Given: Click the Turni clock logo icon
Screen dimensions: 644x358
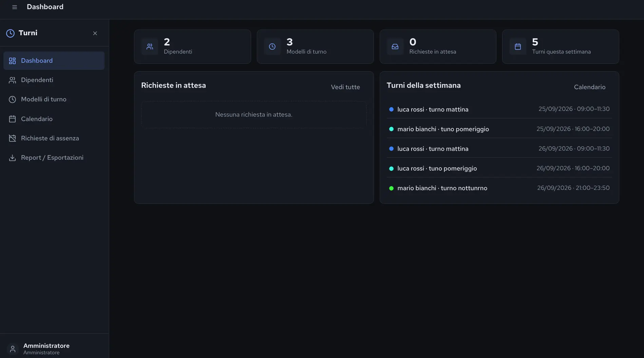Looking at the screenshot, I should pyautogui.click(x=11, y=33).
